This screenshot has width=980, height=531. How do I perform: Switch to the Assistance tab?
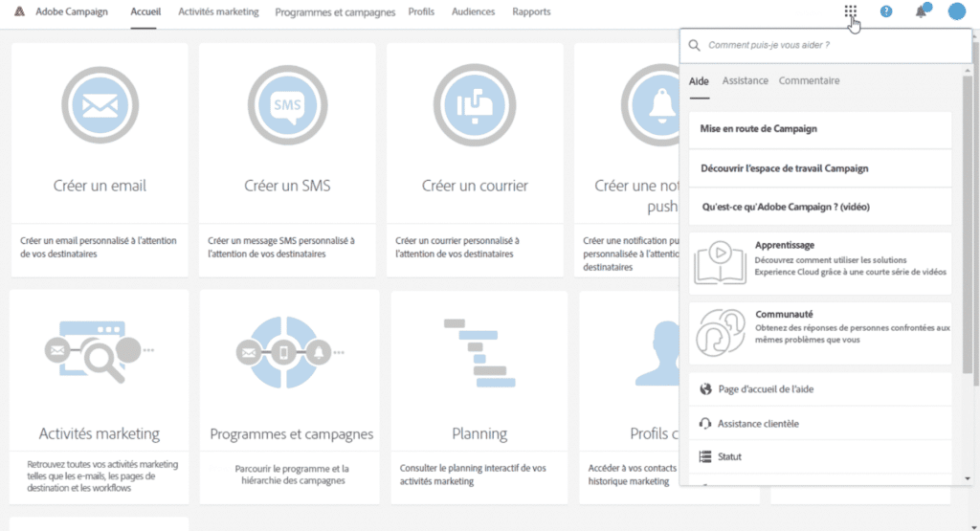tap(745, 81)
